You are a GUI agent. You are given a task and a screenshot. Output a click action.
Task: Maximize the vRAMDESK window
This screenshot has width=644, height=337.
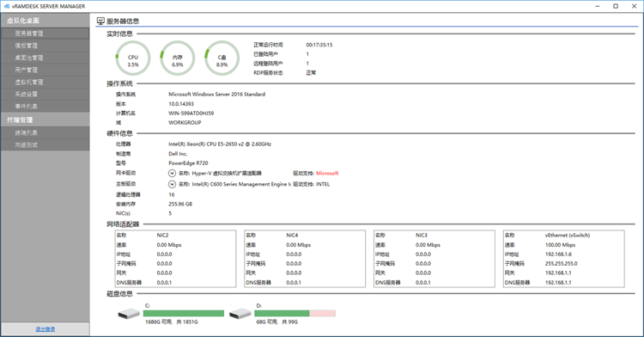(x=616, y=6)
